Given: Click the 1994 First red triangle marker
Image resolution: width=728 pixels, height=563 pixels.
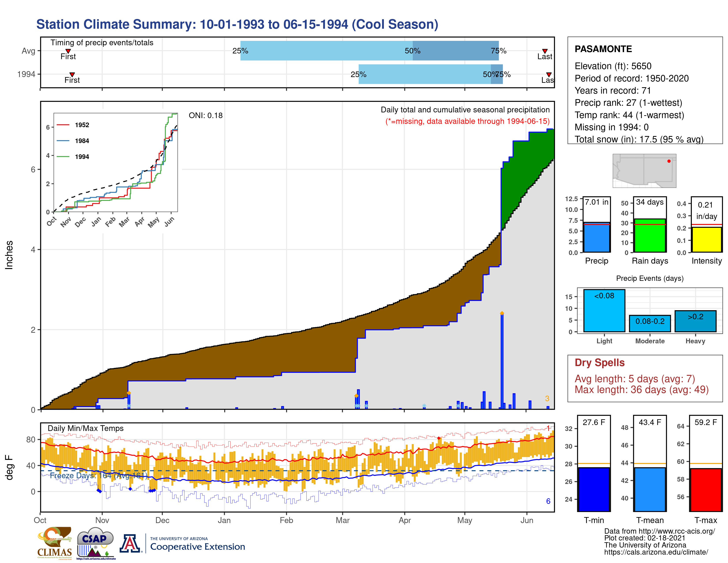Looking at the screenshot, I should 72,74.
